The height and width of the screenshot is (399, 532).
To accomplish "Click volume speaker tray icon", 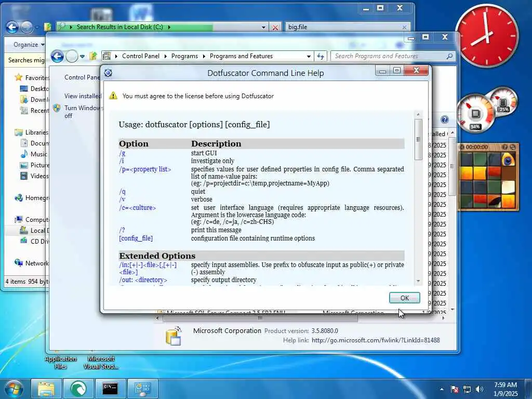I will 479,389.
